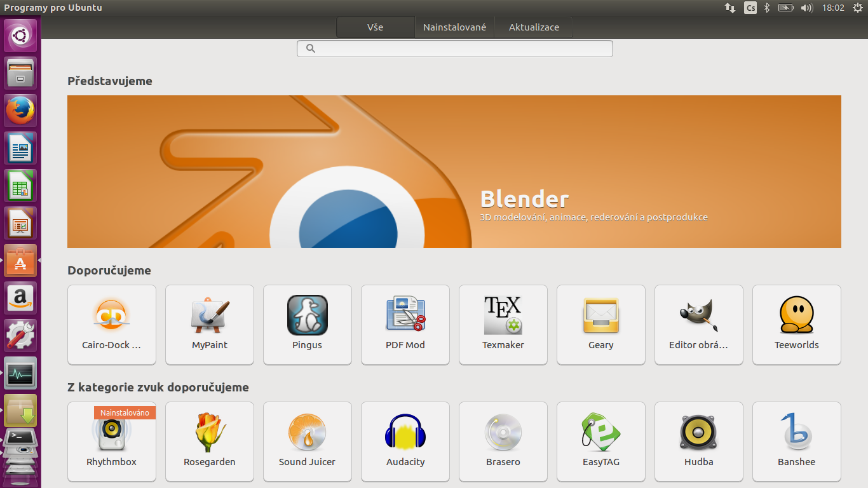Open the Hudba music app tile
Viewport: 868px width, 488px height.
click(699, 442)
